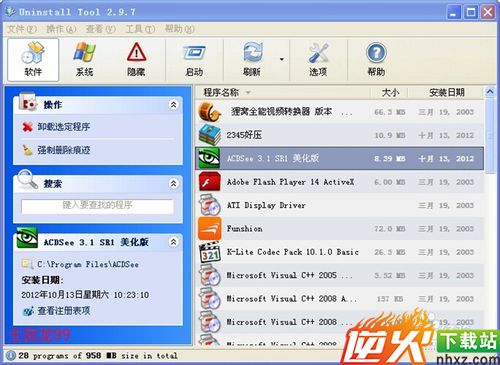
Task: Select the 2345好压 program row
Action: [339, 135]
